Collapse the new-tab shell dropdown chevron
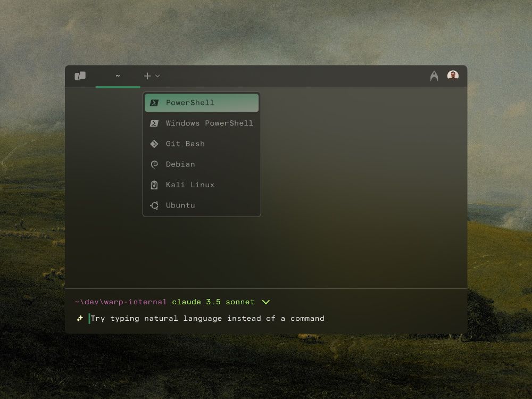This screenshot has height=399, width=532. (157, 76)
